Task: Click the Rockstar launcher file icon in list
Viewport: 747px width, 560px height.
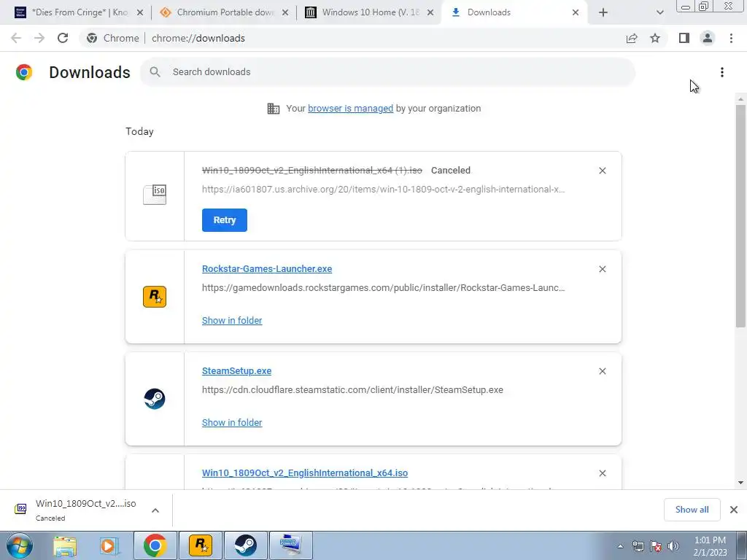Action: click(155, 297)
